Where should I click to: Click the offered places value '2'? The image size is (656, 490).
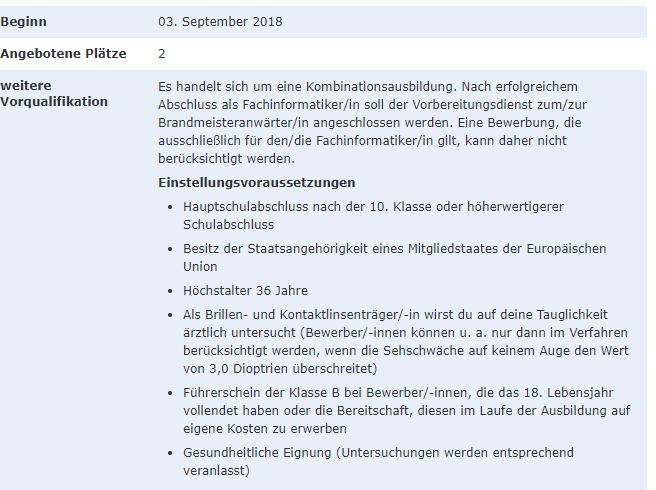tap(162, 54)
